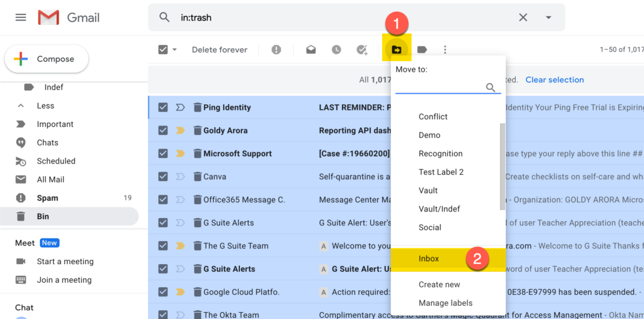Click trash icon beside Ping Identity

click(198, 107)
